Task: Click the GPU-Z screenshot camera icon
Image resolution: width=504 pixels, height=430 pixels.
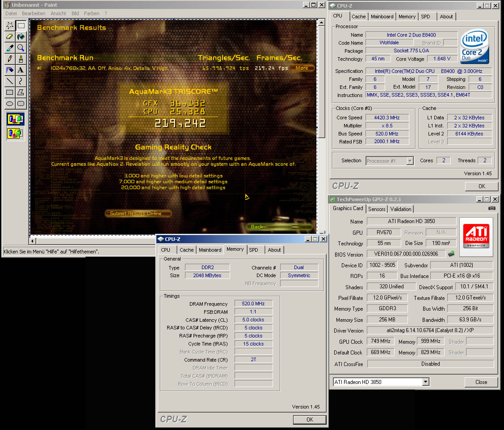Action: tap(492, 208)
